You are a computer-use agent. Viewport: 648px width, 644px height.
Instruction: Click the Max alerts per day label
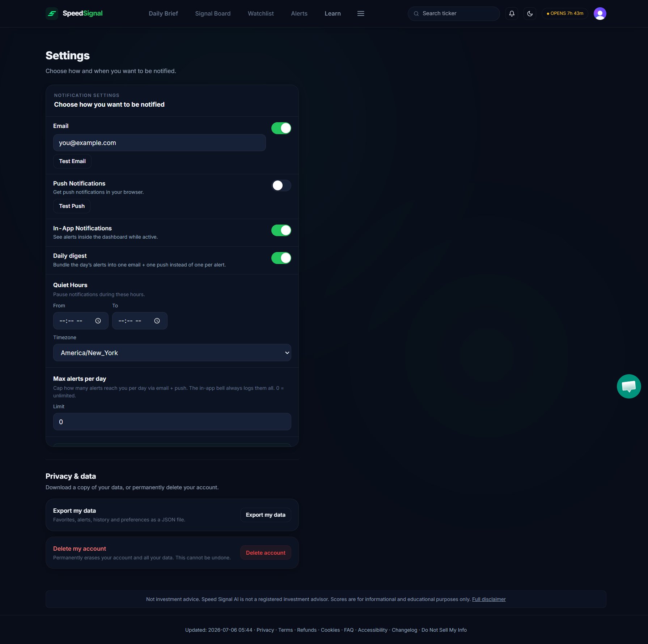(80, 379)
